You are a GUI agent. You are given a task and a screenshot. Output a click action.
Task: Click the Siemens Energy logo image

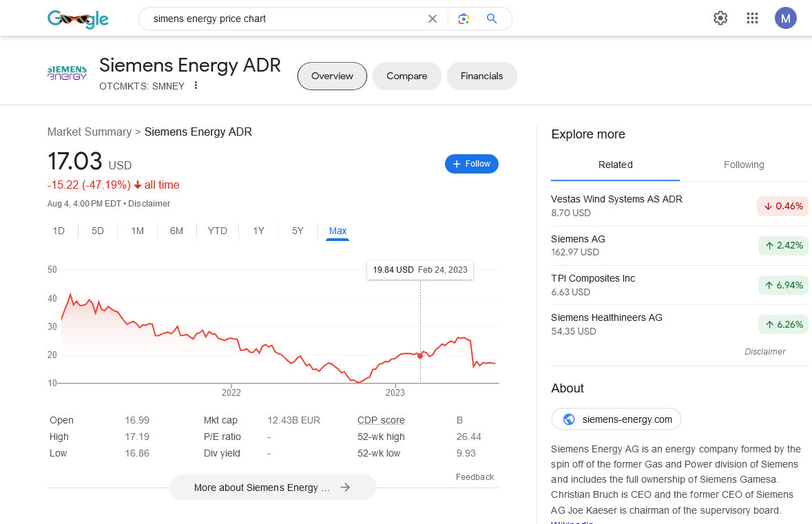pyautogui.click(x=67, y=73)
